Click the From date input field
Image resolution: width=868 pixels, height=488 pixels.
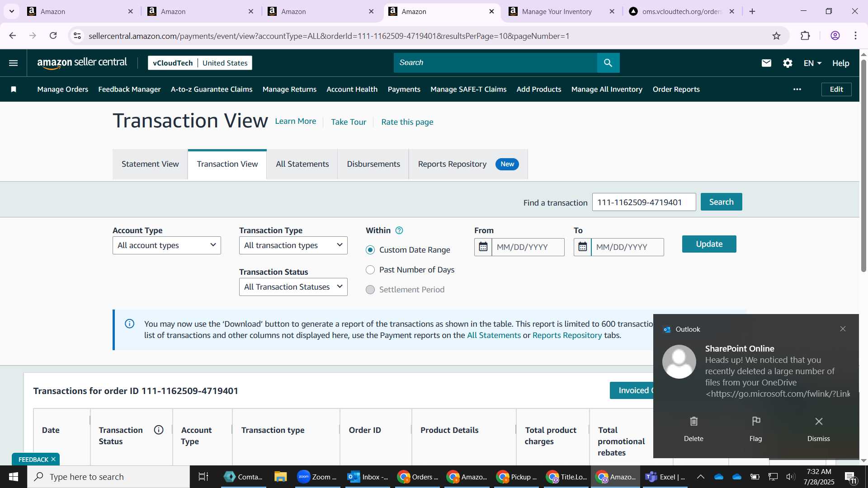click(528, 247)
